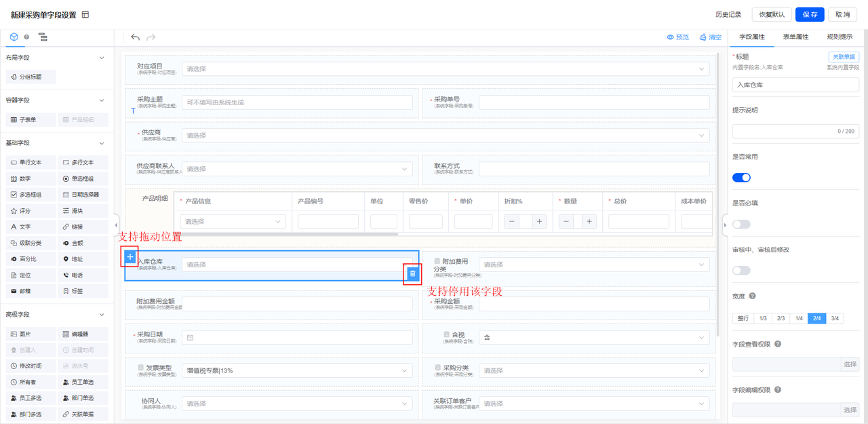Set width to 整行
This screenshot has width=868, height=424.
[x=743, y=318]
